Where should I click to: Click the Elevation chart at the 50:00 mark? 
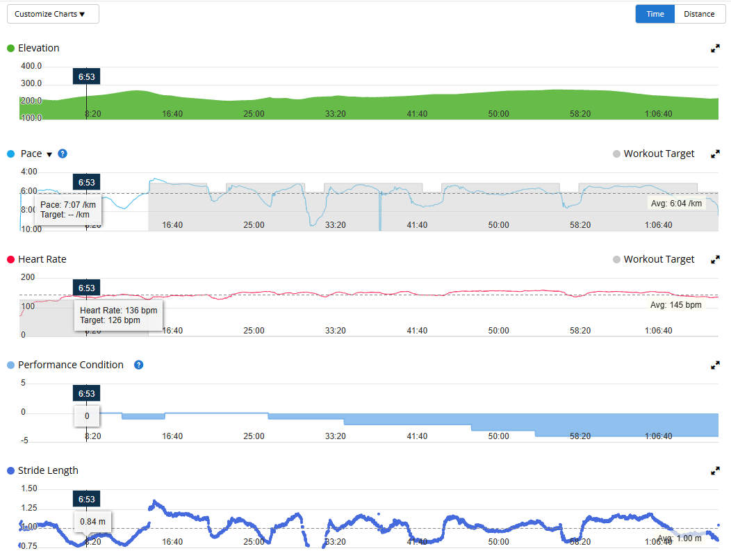pyautogui.click(x=498, y=104)
